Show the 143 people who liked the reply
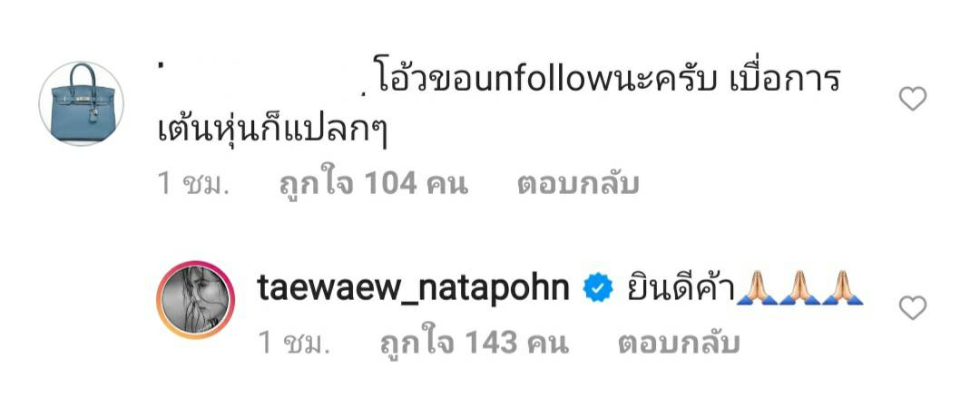The width and height of the screenshot is (980, 397). (x=475, y=344)
